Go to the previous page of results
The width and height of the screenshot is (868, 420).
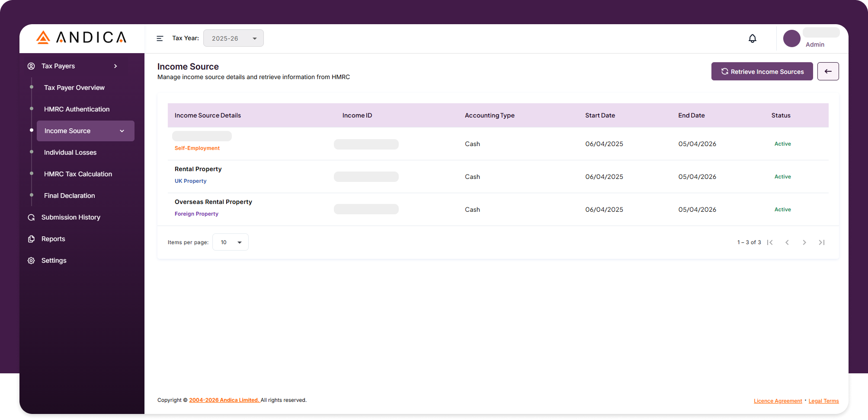(787, 242)
